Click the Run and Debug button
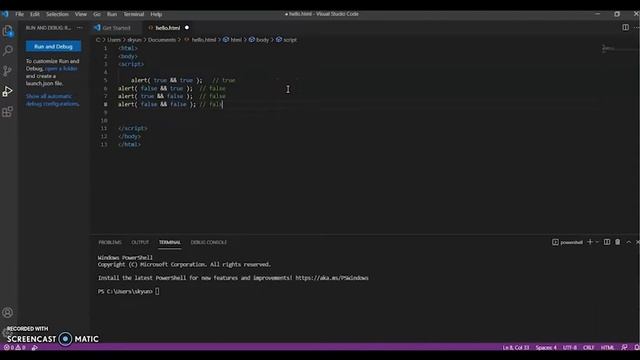This screenshot has height=360, width=640. coord(53,47)
